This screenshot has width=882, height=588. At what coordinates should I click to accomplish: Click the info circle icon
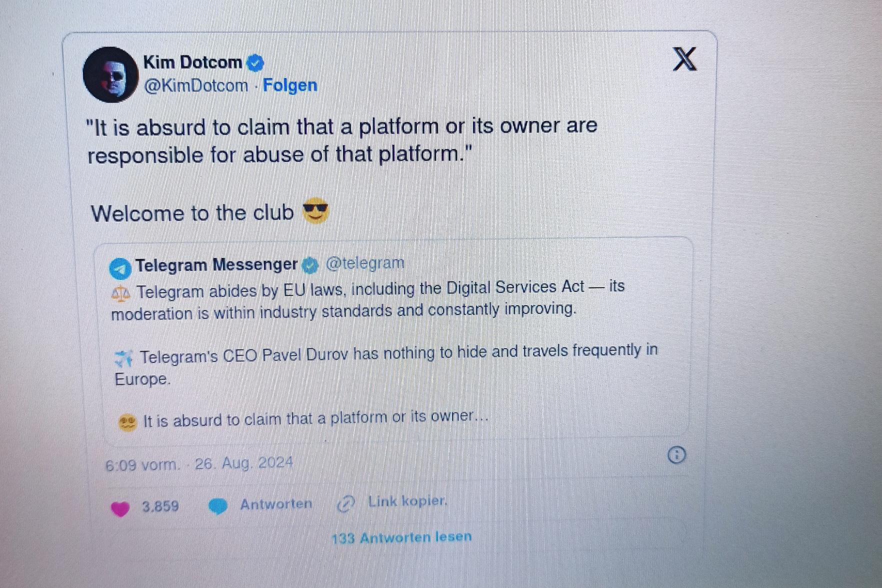click(x=676, y=455)
